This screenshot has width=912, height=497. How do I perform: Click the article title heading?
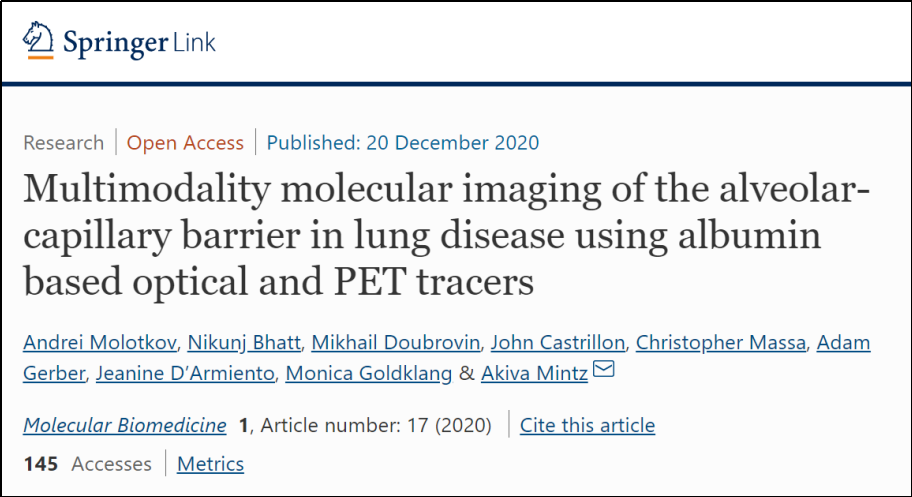[446, 235]
